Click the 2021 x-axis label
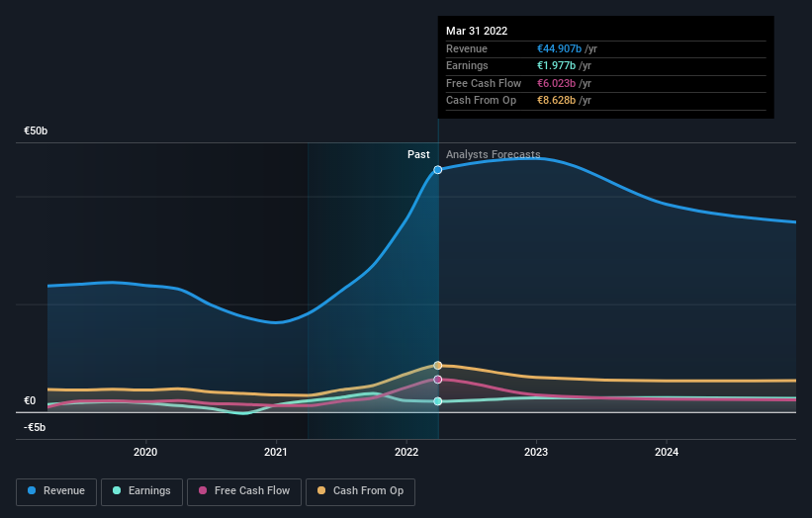This screenshot has height=518, width=812. [x=276, y=452]
